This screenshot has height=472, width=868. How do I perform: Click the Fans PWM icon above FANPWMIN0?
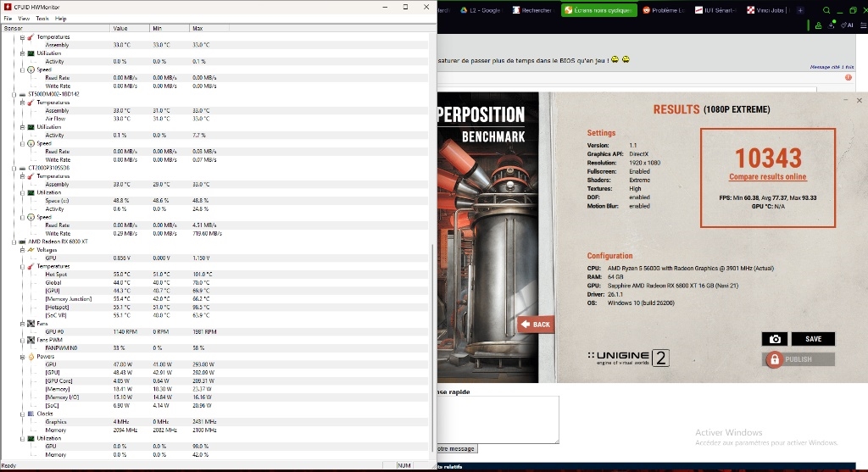31,341
